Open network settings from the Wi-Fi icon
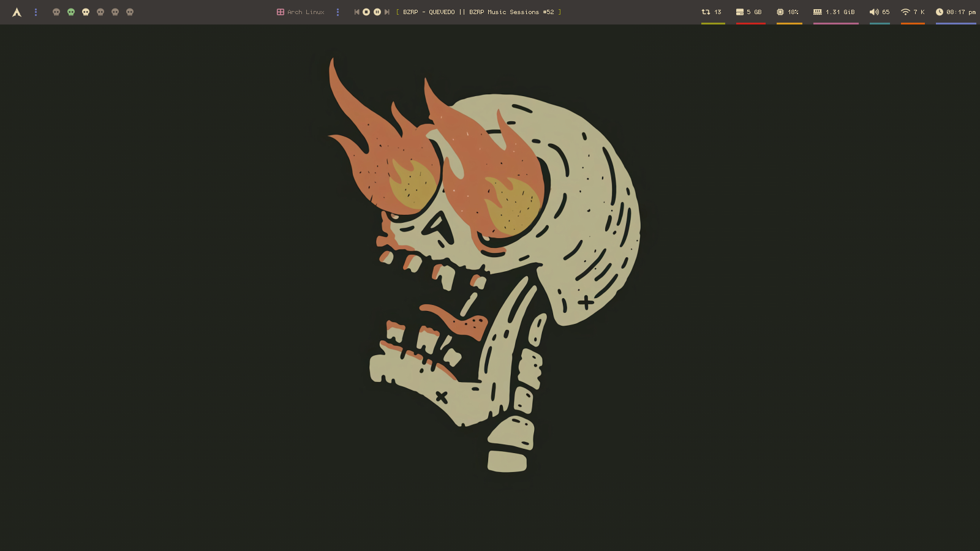980x551 pixels. click(905, 12)
